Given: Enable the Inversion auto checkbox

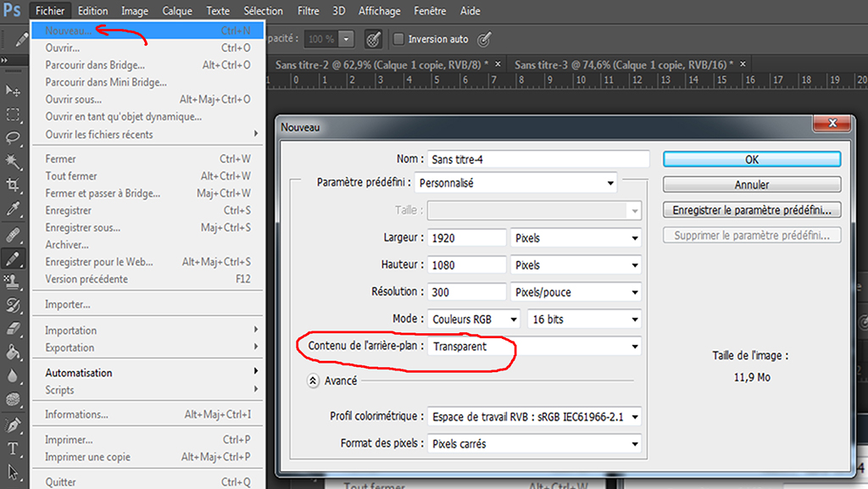Looking at the screenshot, I should pos(398,39).
